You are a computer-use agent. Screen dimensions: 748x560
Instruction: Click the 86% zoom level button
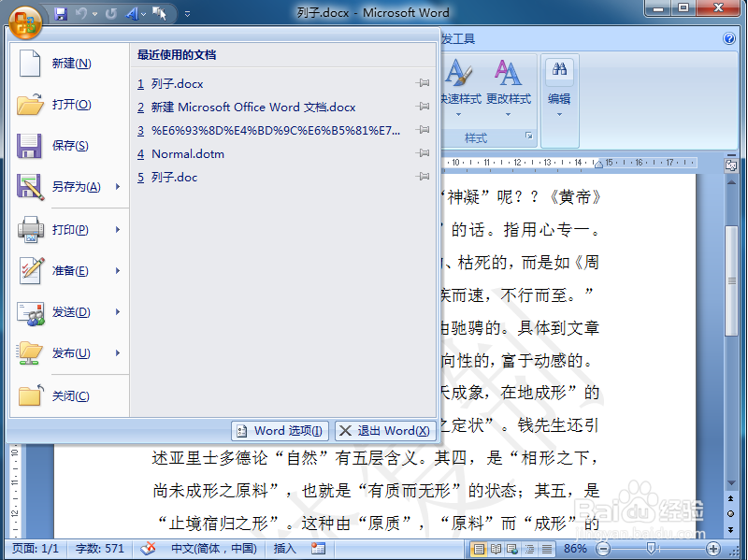[575, 549]
